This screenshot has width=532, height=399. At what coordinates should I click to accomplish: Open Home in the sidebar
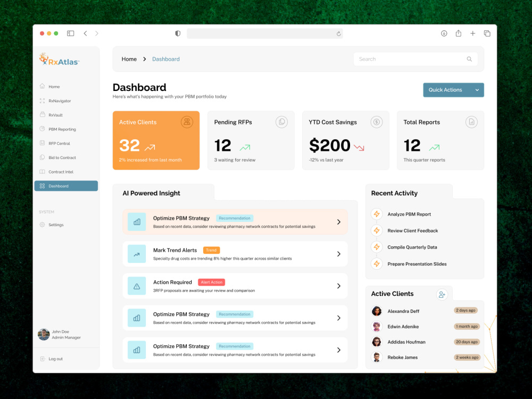[x=66, y=87]
